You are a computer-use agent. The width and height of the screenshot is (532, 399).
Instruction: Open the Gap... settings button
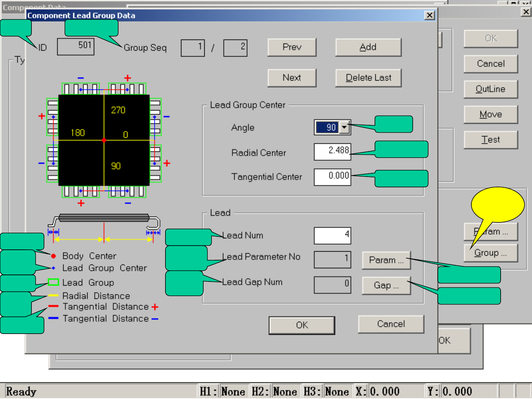pyautogui.click(x=386, y=286)
